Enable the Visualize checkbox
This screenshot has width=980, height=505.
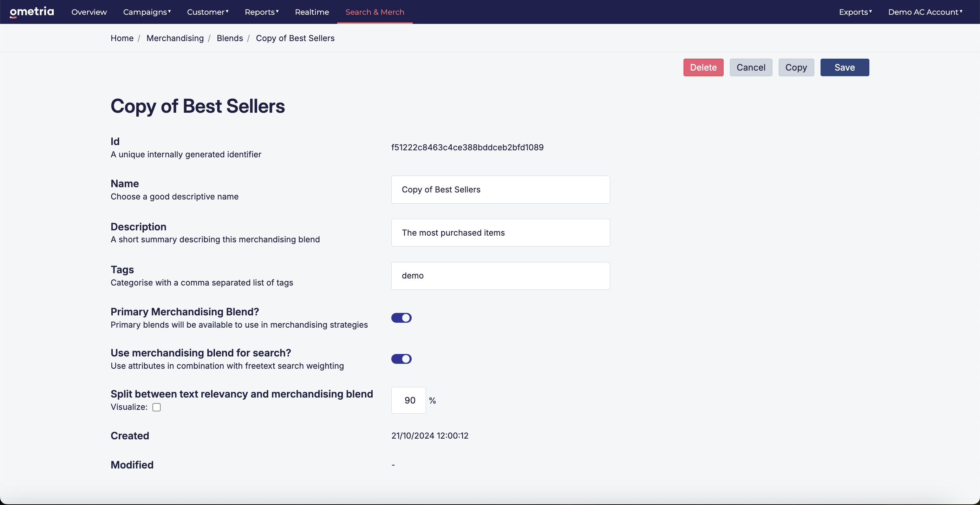(x=157, y=407)
